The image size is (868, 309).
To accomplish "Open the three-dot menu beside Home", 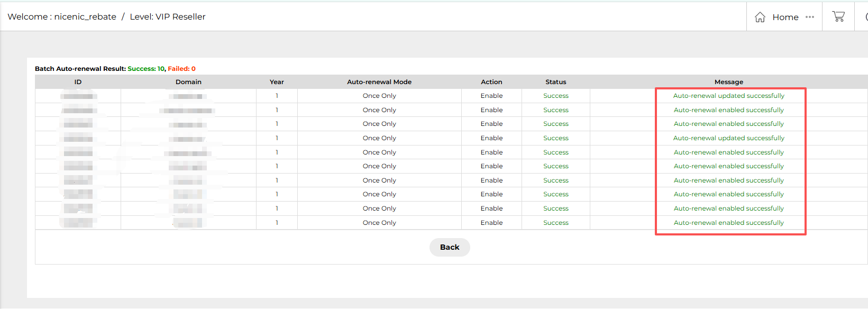I will 810,17.
